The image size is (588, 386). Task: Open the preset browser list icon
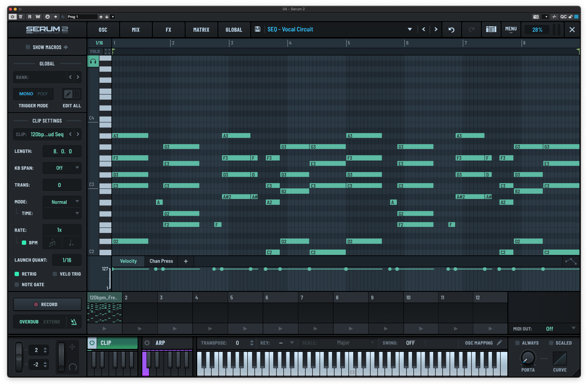(491, 29)
